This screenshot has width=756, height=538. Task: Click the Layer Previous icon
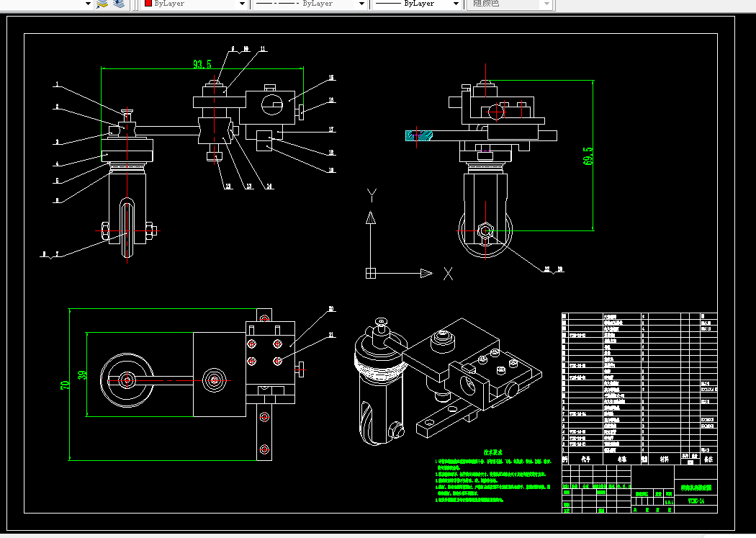[119, 4]
